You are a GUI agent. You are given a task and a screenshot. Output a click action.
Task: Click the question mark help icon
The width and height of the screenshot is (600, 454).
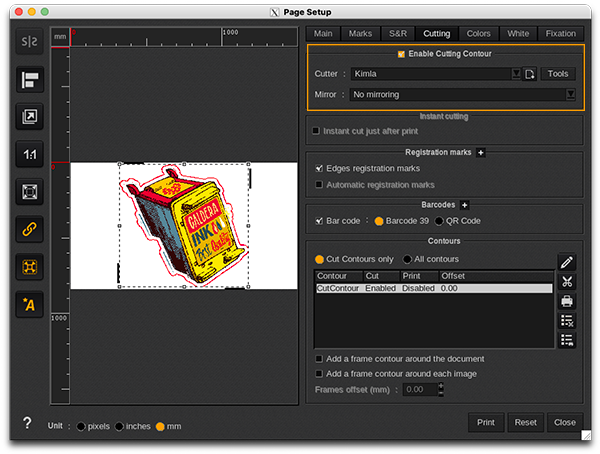coord(27,423)
